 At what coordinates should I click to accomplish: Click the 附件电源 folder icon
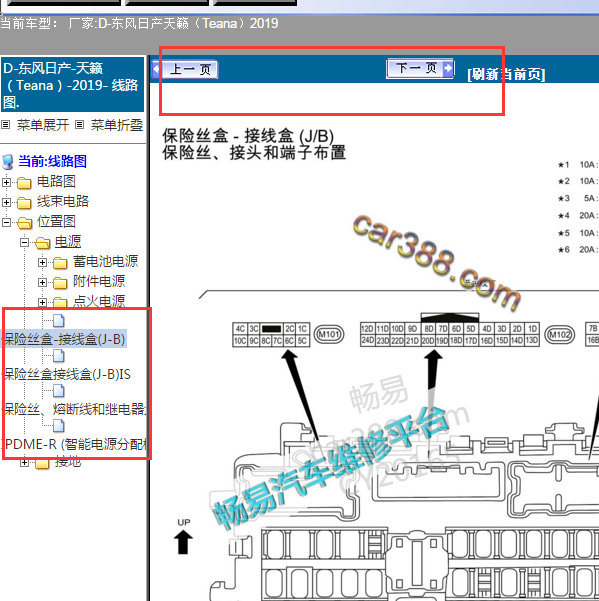(60, 283)
